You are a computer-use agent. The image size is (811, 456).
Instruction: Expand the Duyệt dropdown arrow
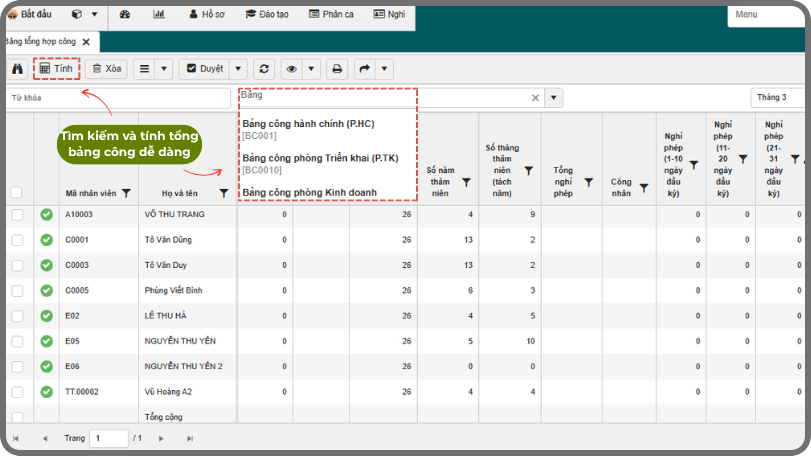pyautogui.click(x=238, y=69)
